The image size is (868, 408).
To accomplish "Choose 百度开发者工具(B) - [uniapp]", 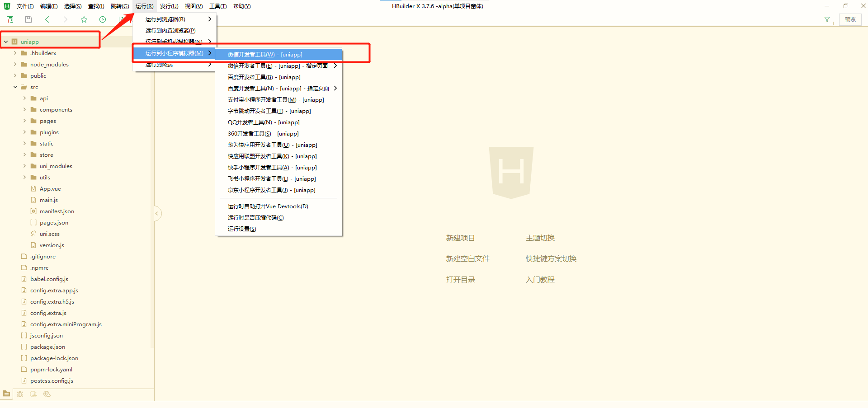I will point(278,77).
